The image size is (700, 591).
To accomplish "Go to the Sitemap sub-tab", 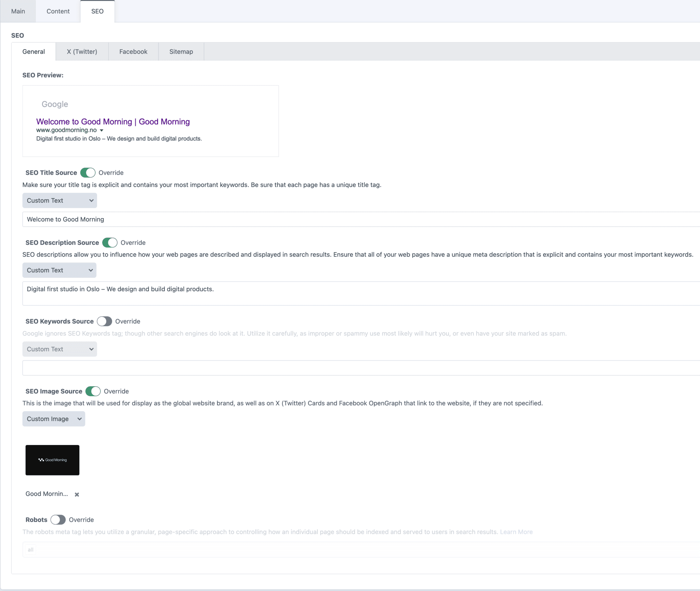I will pyautogui.click(x=181, y=52).
